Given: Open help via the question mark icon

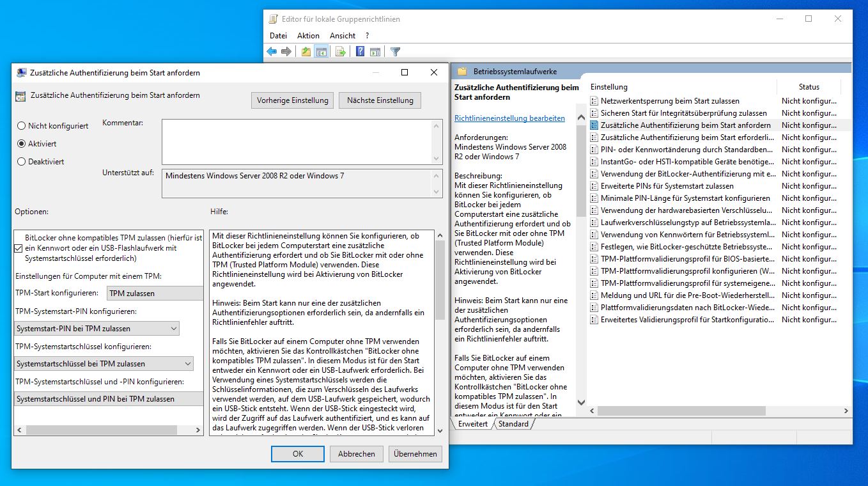Looking at the screenshot, I should (360, 52).
